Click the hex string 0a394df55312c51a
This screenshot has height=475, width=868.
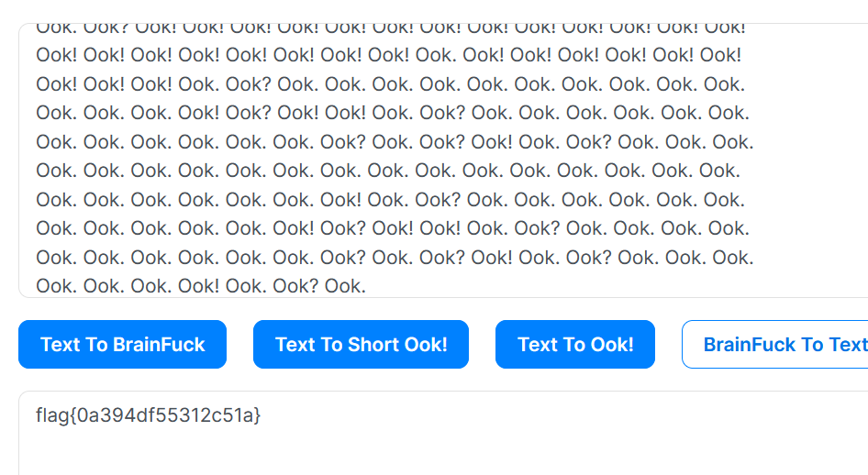(165, 415)
